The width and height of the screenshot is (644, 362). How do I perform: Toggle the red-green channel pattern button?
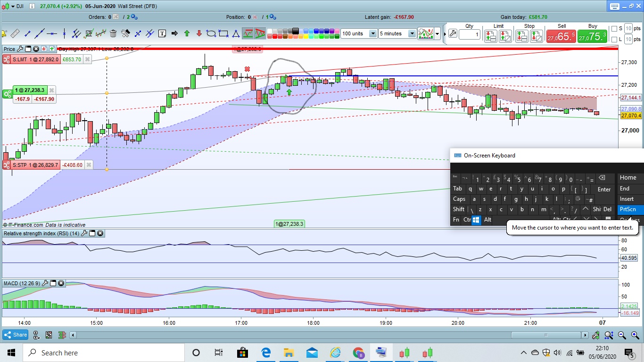[260, 33]
